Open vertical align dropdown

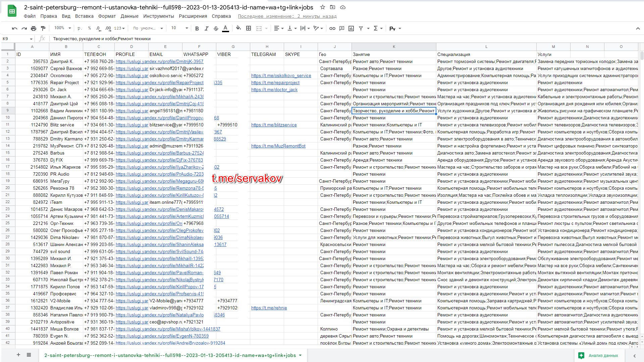[292, 28]
